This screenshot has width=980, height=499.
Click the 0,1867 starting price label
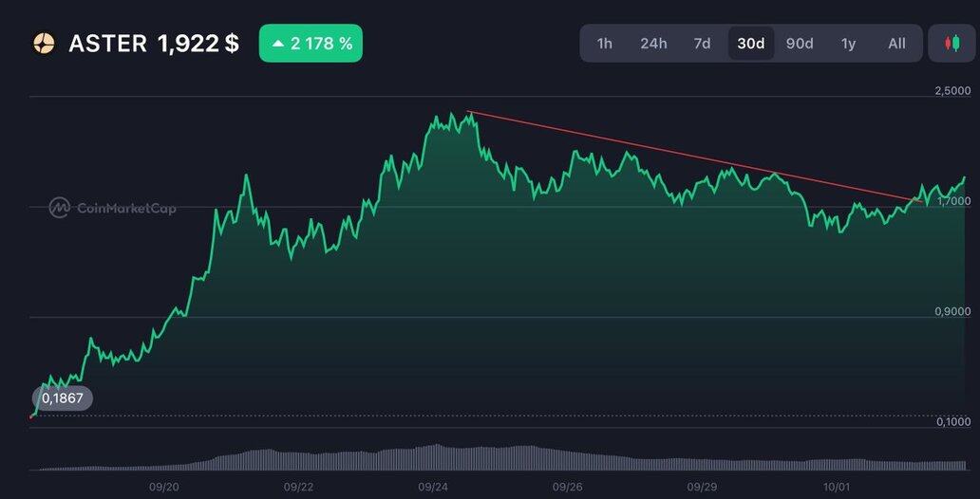[63, 398]
